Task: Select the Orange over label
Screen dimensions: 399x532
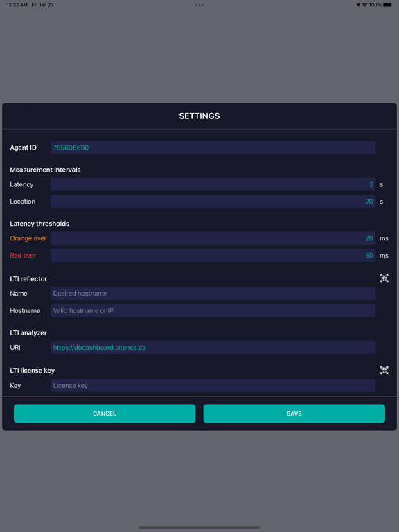Action: (28, 238)
